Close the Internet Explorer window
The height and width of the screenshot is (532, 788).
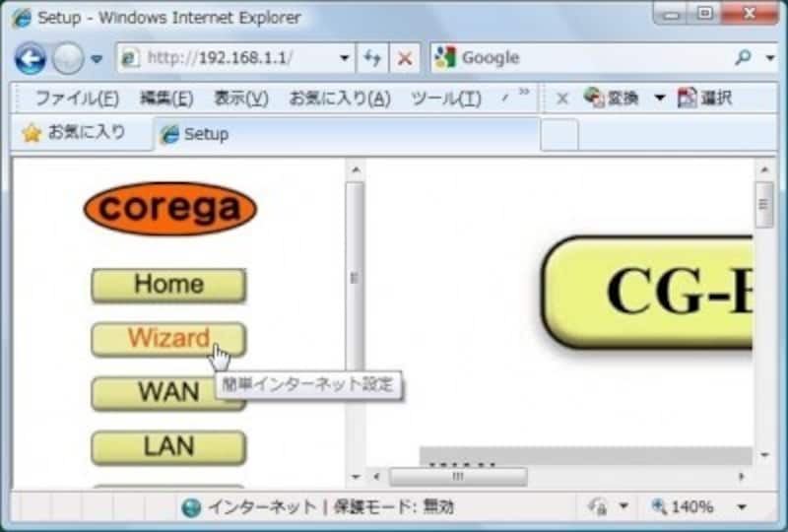coord(750,14)
